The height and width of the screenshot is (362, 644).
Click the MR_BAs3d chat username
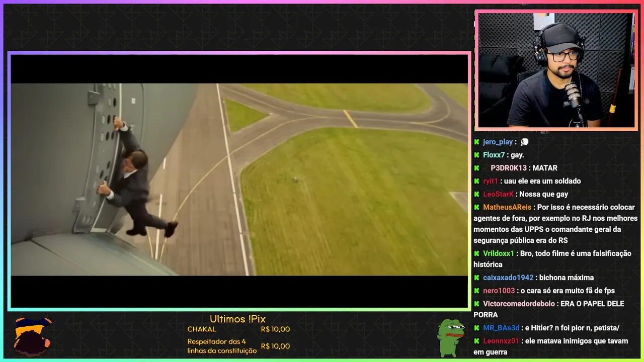click(x=501, y=328)
